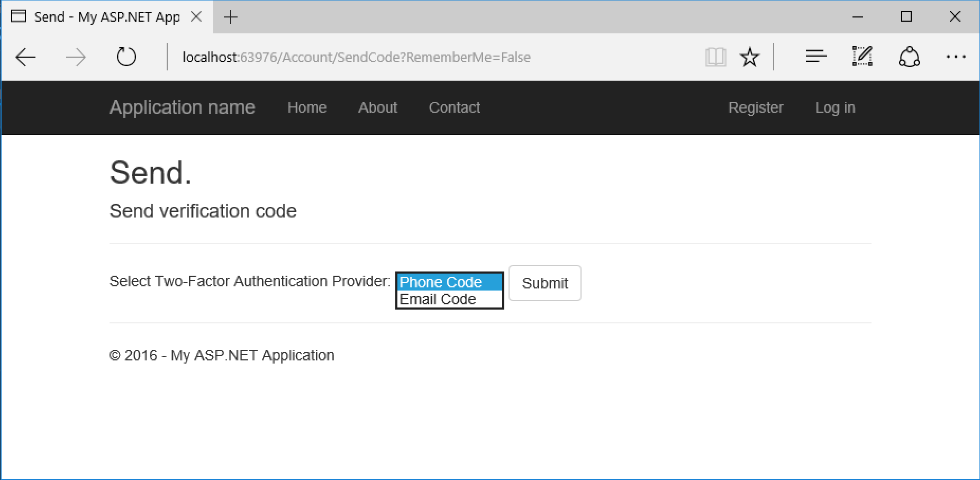Select Email Code provider option

[449, 299]
